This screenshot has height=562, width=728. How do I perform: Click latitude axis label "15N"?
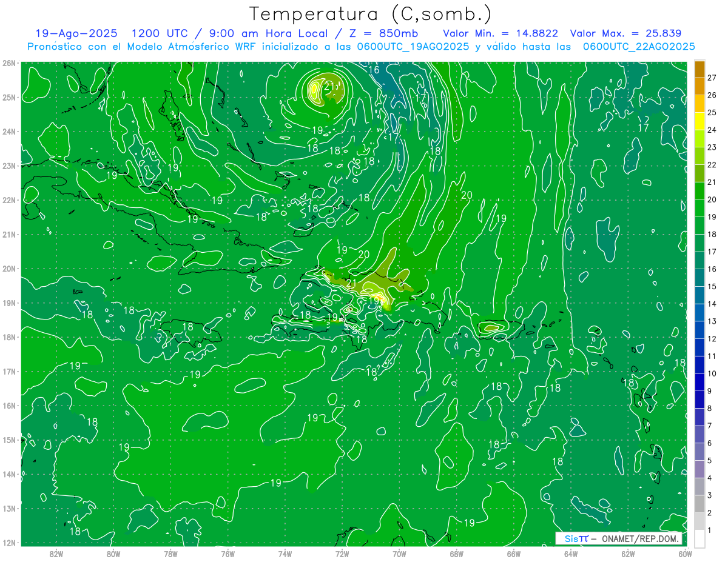(x=8, y=440)
